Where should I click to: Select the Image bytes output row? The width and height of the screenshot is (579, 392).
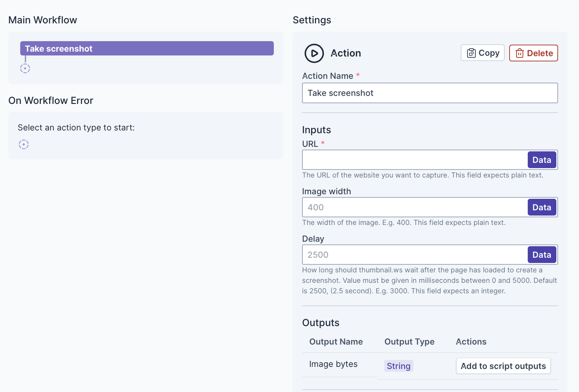pyautogui.click(x=333, y=364)
